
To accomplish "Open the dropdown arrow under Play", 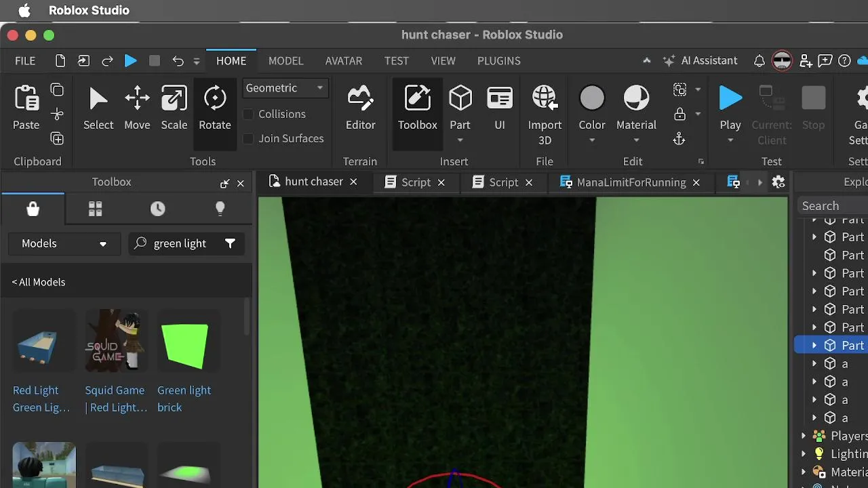I will pos(730,140).
